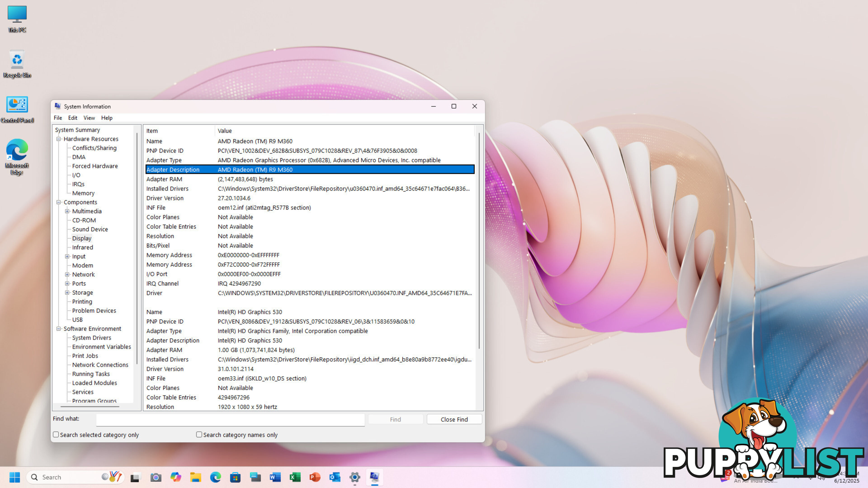Launch PowerPoint from the taskbar
The image size is (868, 488).
coord(315,477)
